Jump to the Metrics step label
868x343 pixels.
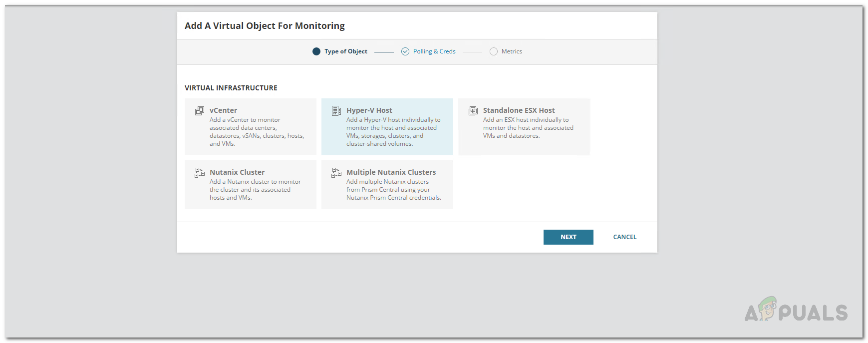[512, 51]
